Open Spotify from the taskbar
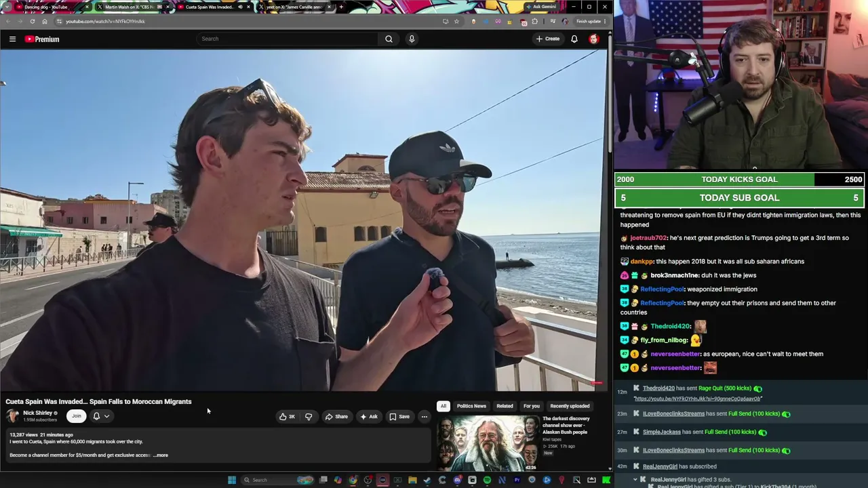The width and height of the screenshot is (868, 488). (487, 480)
